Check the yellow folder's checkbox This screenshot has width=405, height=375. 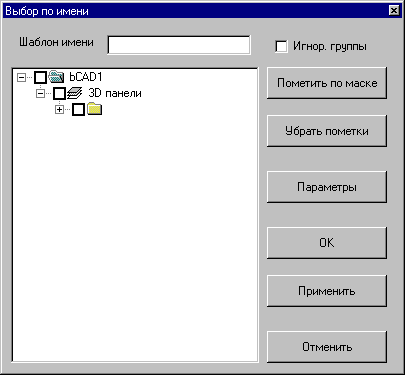(79, 110)
